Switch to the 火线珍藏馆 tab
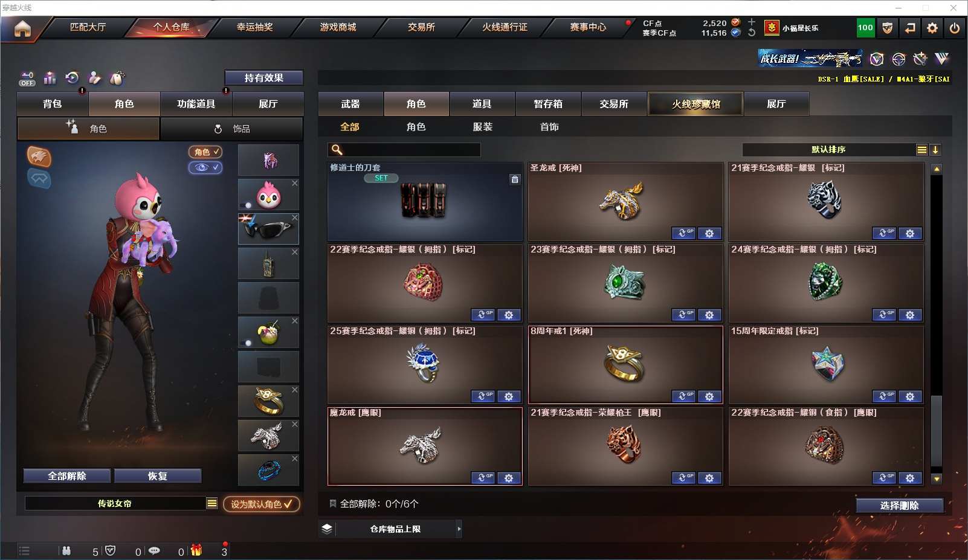 click(x=695, y=104)
